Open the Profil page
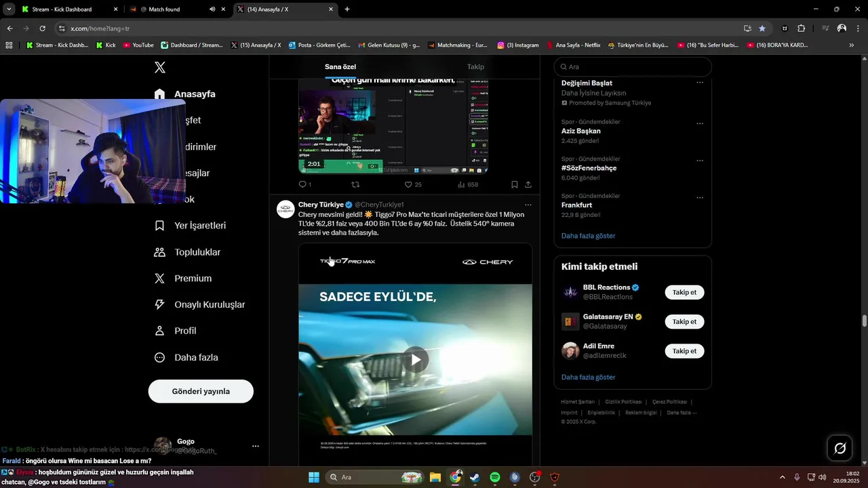Screen dimensions: 868x488 click(176, 331)
